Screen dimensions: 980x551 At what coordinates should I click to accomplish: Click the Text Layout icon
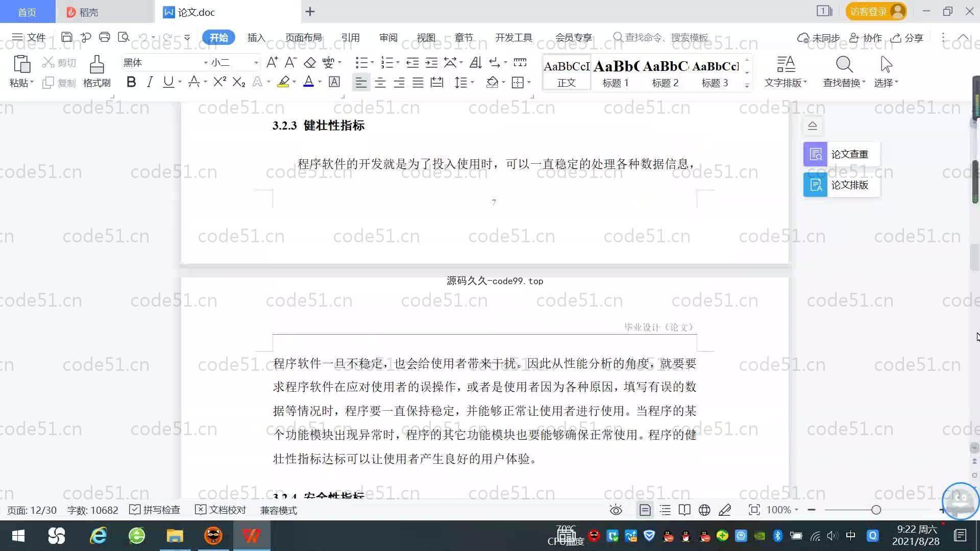pyautogui.click(x=786, y=65)
